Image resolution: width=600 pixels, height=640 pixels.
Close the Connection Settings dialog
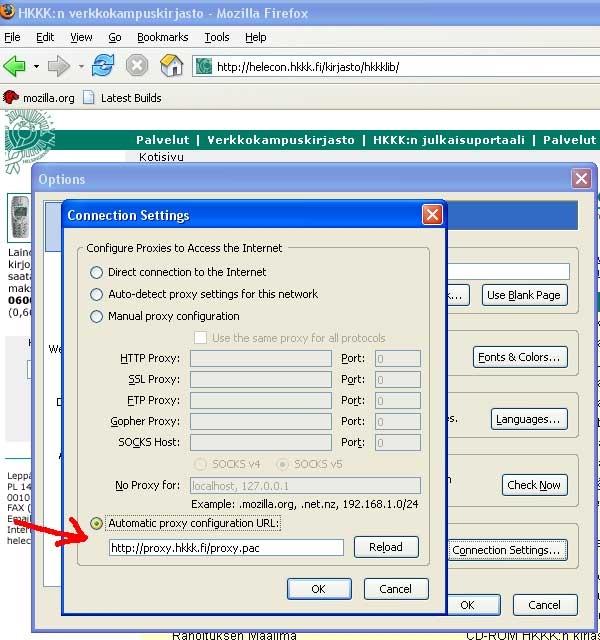tap(432, 215)
